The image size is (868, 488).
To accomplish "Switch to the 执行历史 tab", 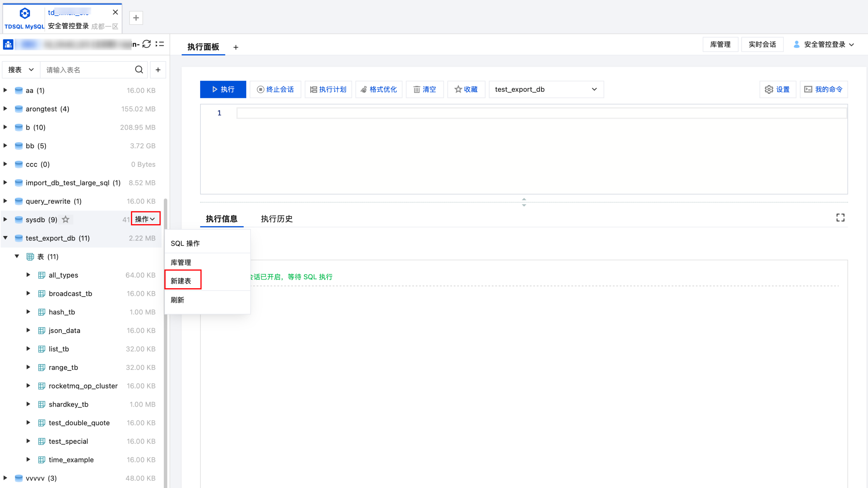I will pos(276,219).
